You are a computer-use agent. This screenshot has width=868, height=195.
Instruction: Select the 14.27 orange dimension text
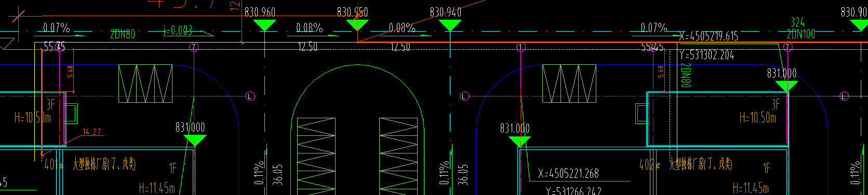point(91,132)
